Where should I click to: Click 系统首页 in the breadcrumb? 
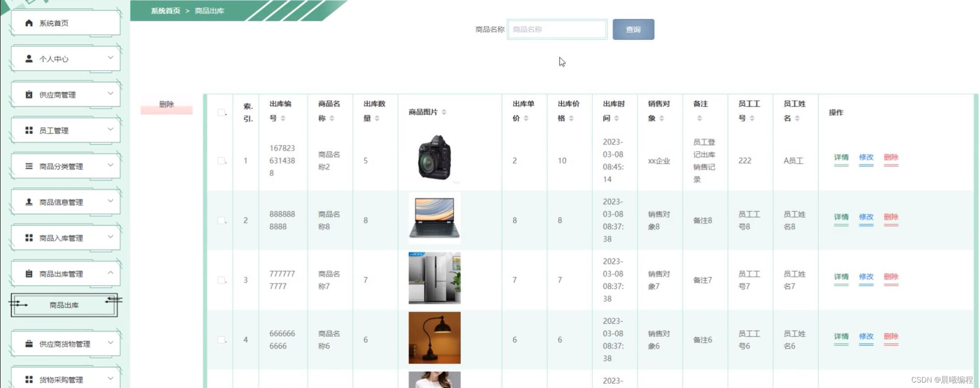tap(165, 10)
